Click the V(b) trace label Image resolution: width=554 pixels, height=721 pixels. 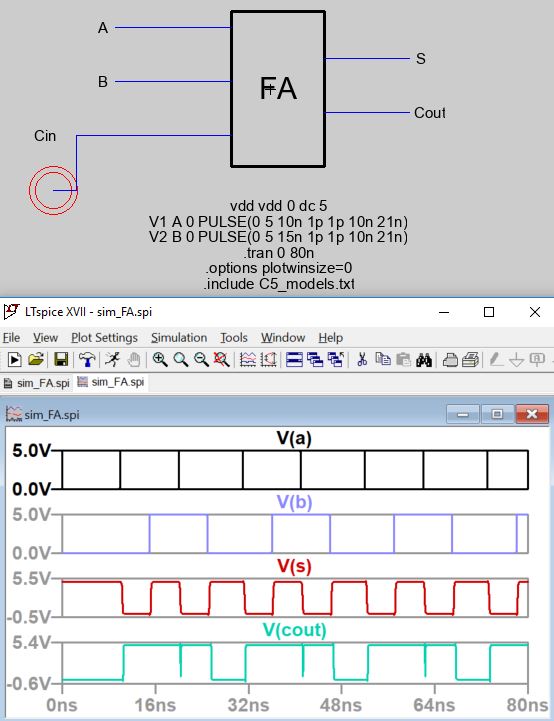click(x=295, y=502)
